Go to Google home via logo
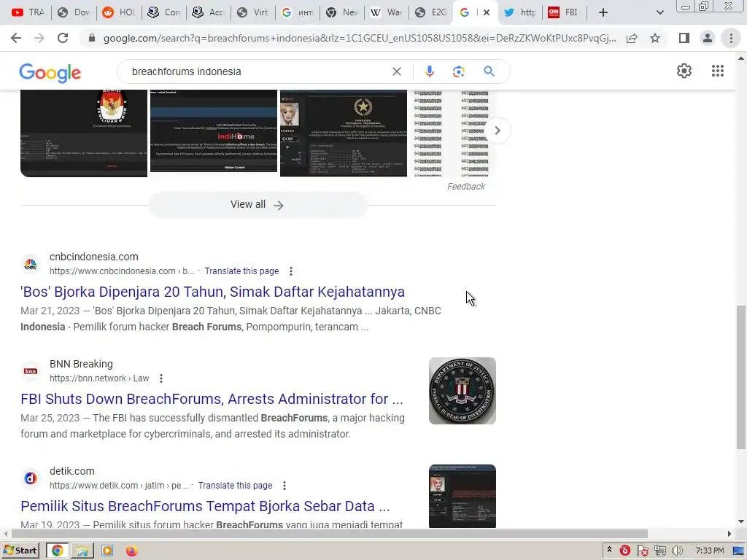 point(50,72)
